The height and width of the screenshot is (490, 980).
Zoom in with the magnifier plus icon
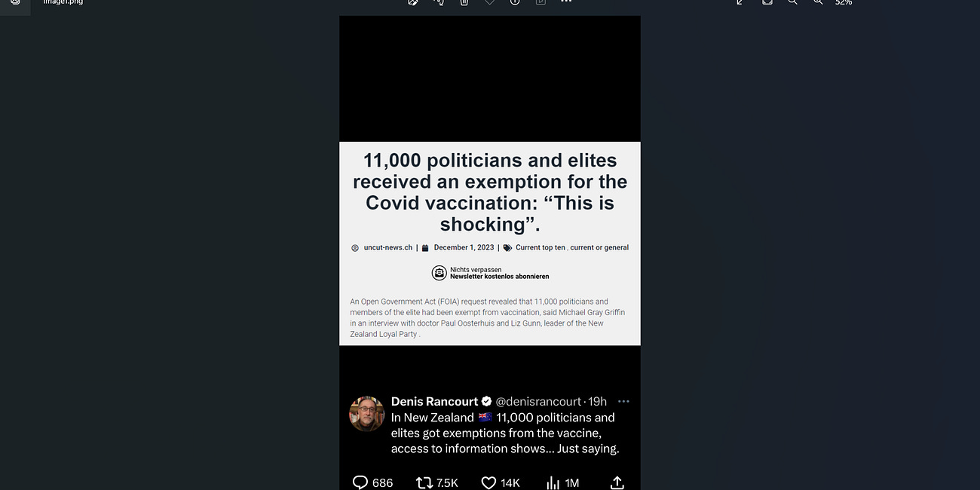click(792, 3)
